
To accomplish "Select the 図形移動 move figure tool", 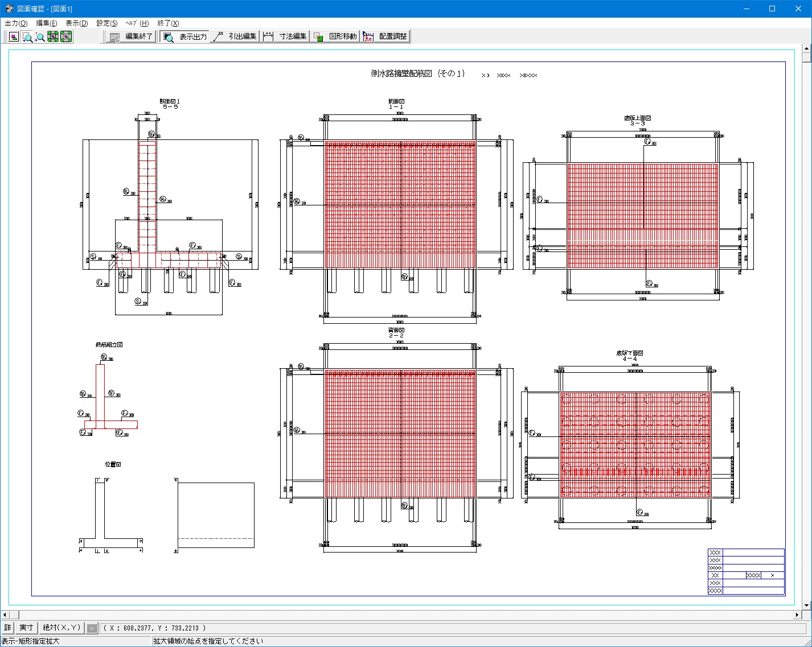I will click(335, 37).
